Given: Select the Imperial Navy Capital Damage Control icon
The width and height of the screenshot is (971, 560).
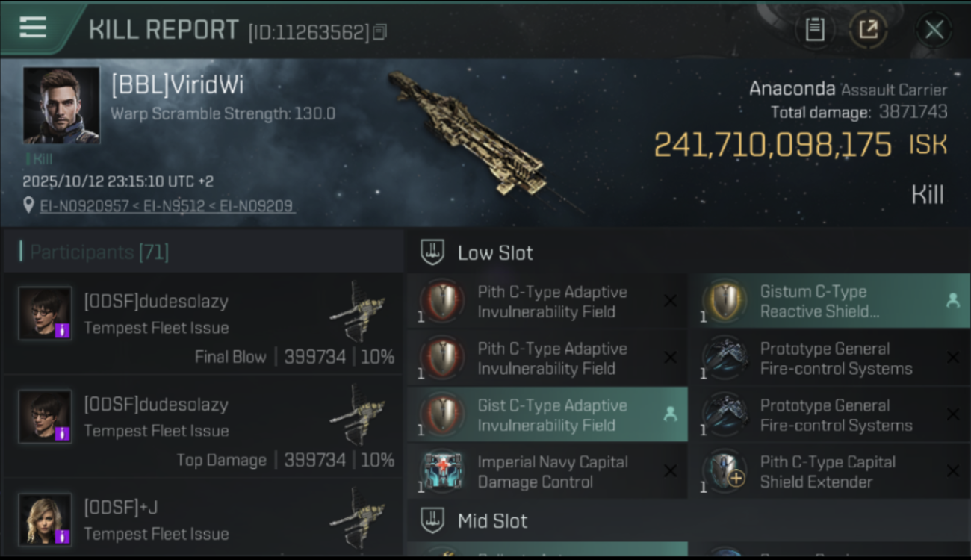Looking at the screenshot, I should tap(444, 472).
